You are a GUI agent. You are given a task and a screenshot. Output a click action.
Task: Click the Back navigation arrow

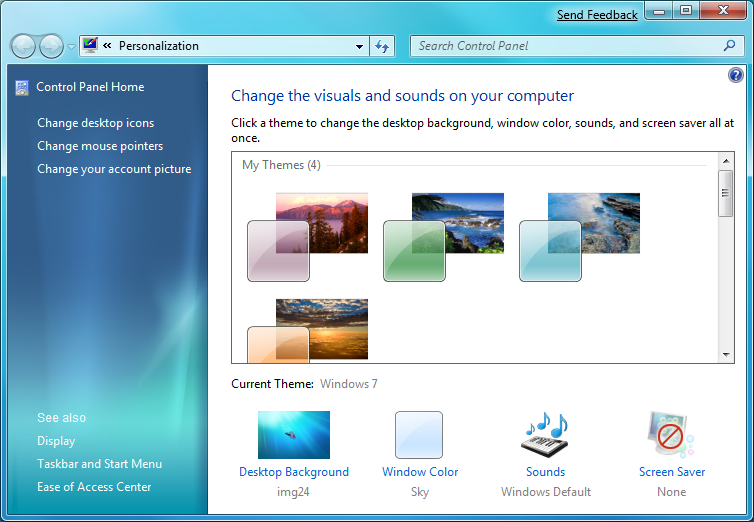23,46
